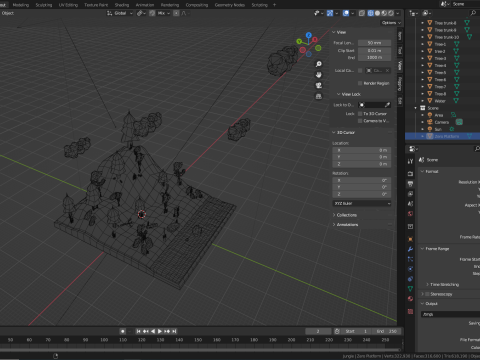Enable Lock To 3D Cursor checkbox
The width and height of the screenshot is (480, 360).
point(360,114)
